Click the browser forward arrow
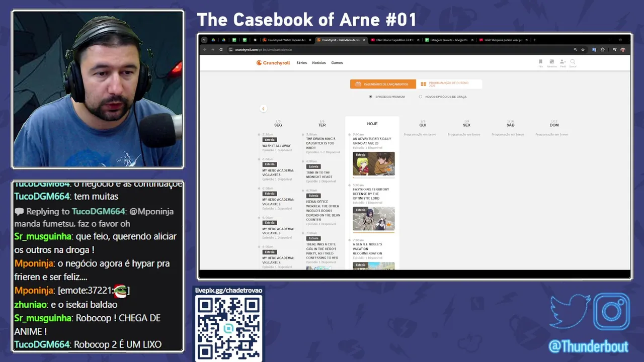 coord(212,50)
